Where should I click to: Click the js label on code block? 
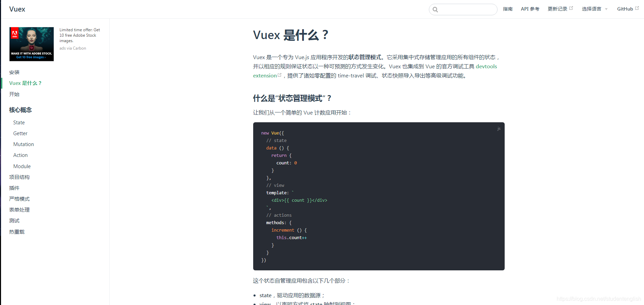point(499,129)
